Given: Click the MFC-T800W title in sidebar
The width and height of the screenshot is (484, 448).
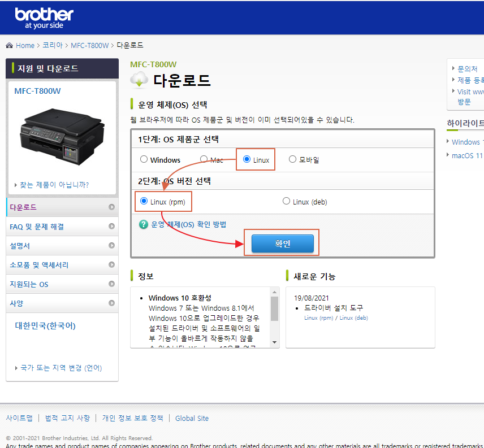Looking at the screenshot, I should tap(37, 91).
